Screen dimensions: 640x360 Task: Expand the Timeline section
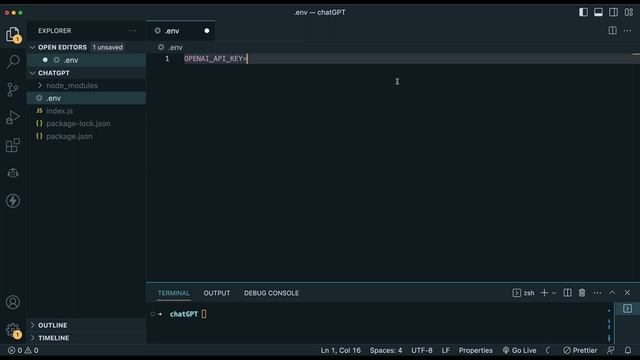[x=87, y=338]
